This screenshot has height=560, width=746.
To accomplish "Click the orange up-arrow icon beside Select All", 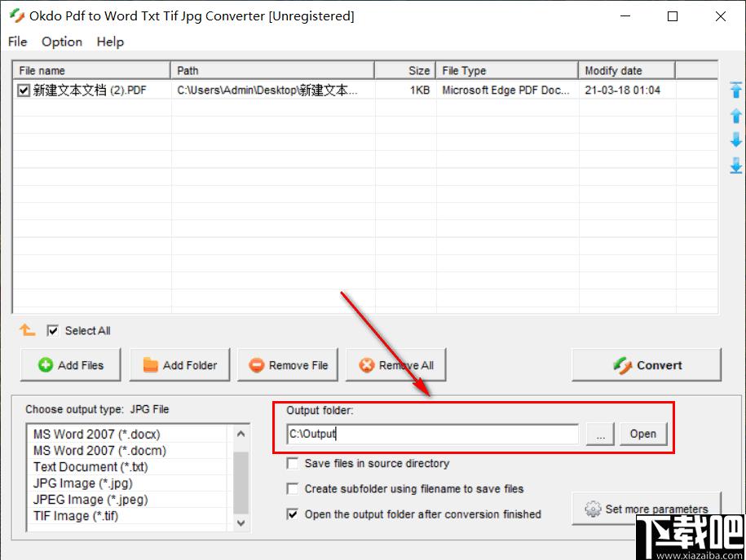I will coord(27,329).
